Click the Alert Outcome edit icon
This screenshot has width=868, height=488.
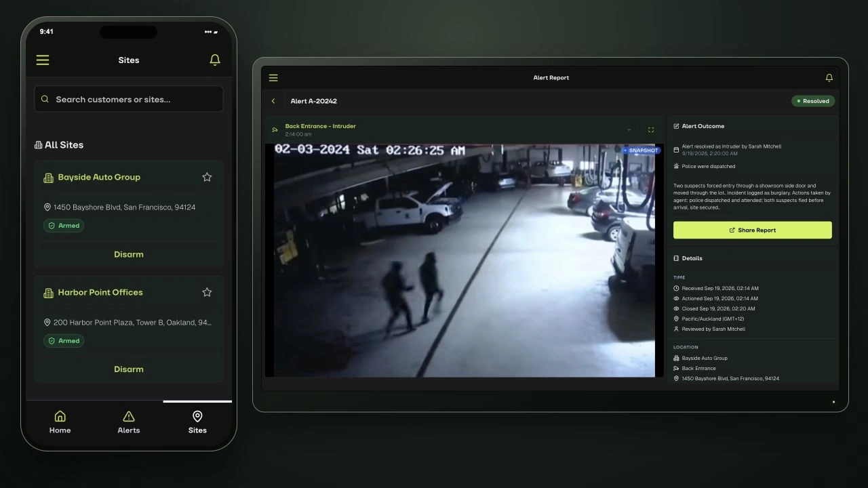[676, 126]
